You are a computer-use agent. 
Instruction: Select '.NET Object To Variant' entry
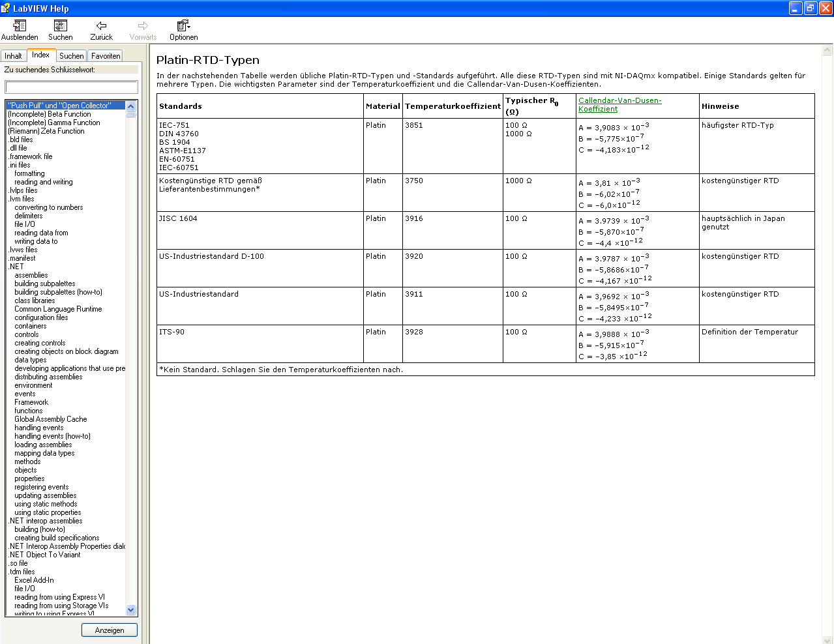44,555
